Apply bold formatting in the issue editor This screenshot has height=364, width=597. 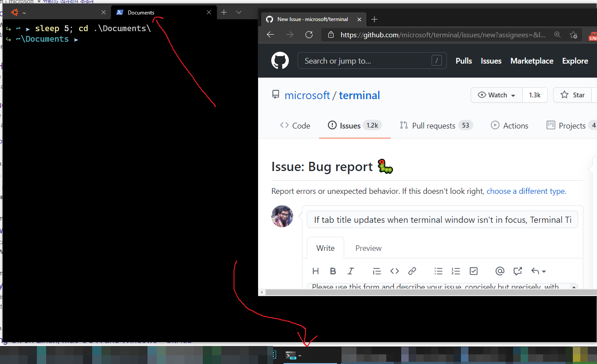pos(333,271)
